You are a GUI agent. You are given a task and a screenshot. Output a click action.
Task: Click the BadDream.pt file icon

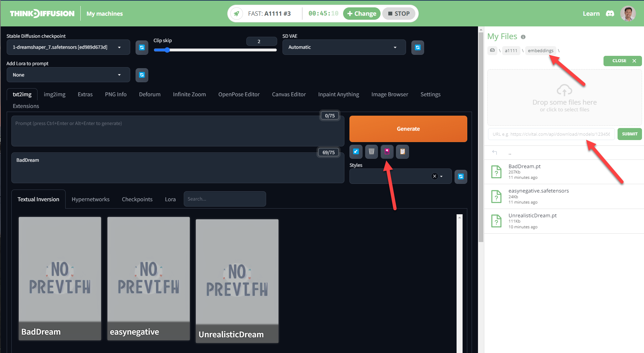(x=496, y=172)
